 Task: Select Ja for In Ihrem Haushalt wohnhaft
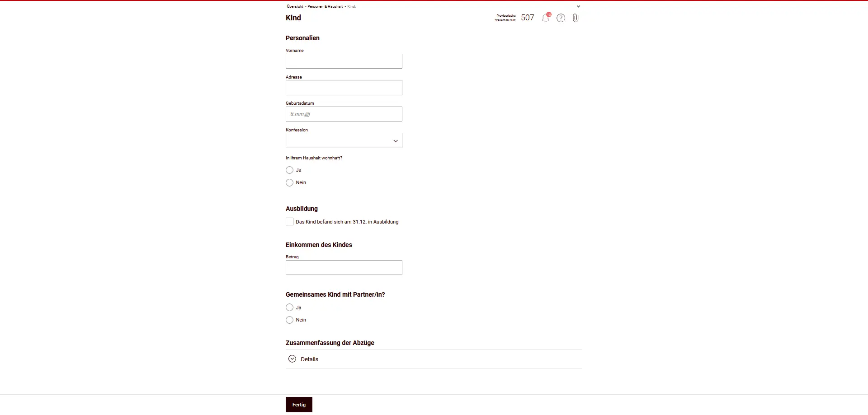click(x=290, y=170)
